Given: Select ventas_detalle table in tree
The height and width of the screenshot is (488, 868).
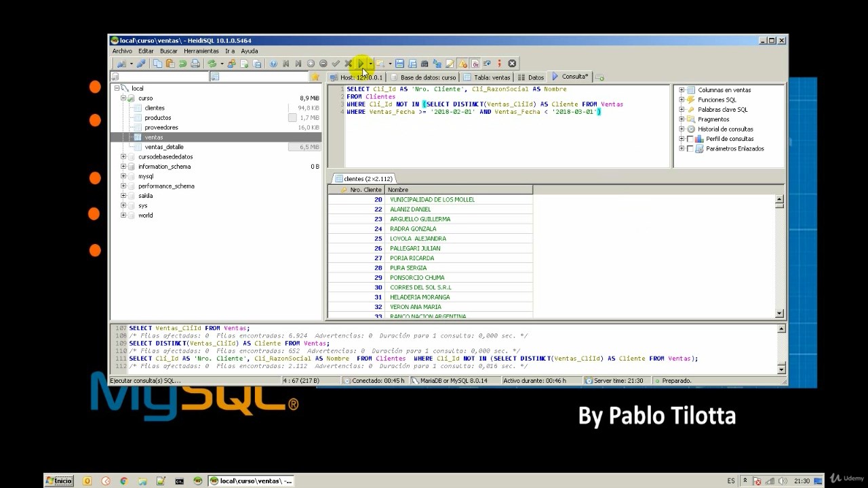Looking at the screenshot, I should [x=164, y=147].
